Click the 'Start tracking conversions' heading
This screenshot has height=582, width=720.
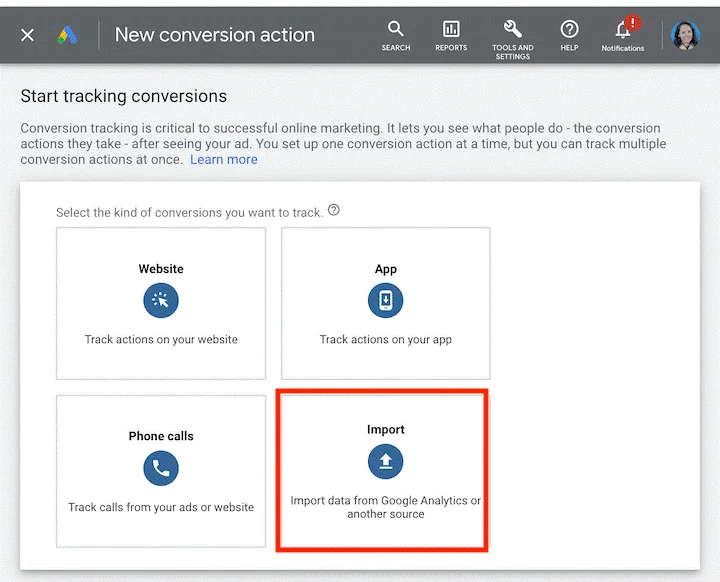coord(124,96)
